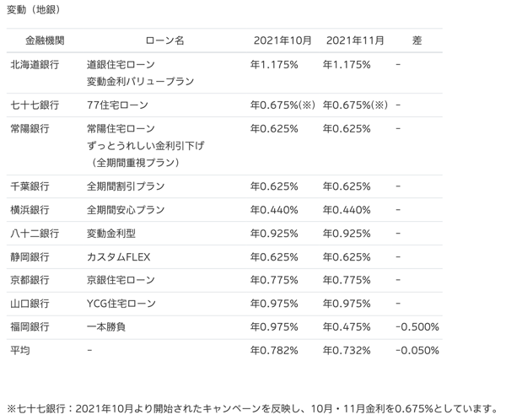Select the 2021年10月 column header

pos(283,40)
